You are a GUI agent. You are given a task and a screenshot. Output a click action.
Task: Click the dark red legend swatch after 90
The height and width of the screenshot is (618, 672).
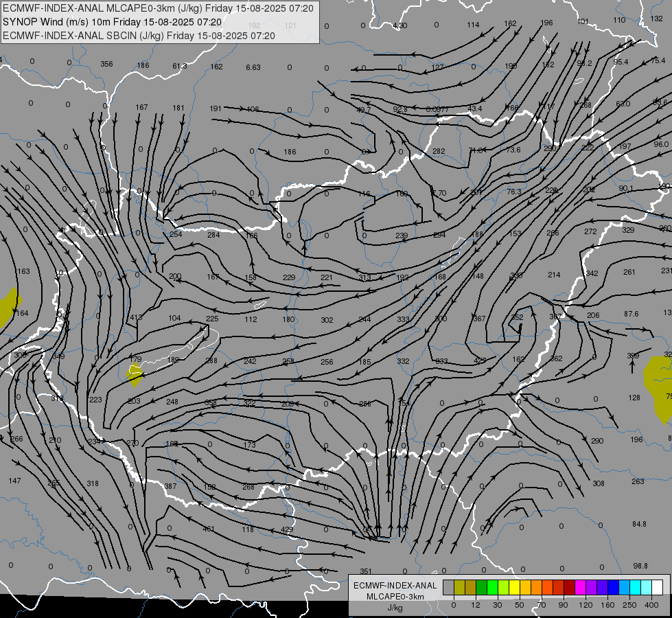569,587
